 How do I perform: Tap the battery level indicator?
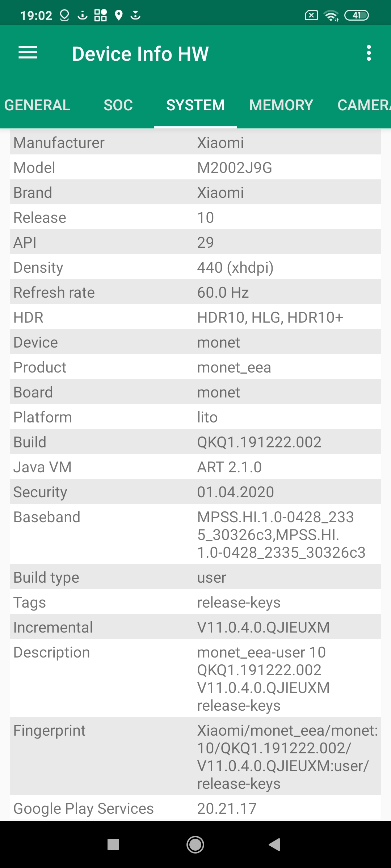[356, 16]
